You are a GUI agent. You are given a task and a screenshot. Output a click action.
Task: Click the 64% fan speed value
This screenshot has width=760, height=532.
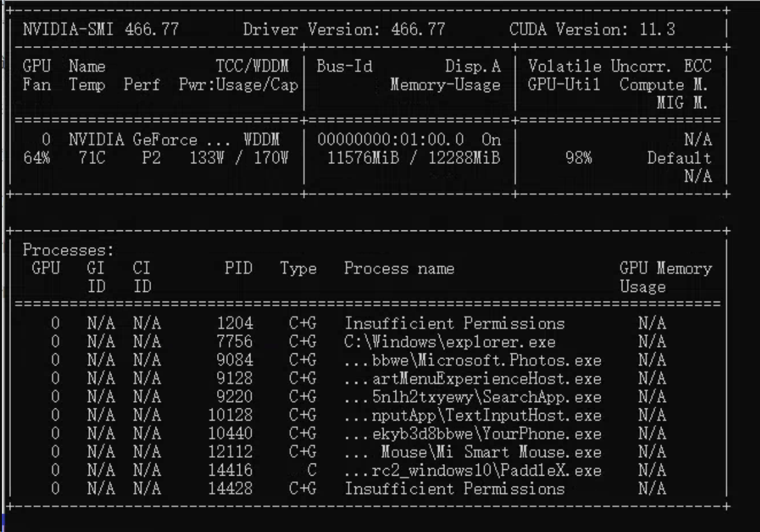tap(36, 158)
